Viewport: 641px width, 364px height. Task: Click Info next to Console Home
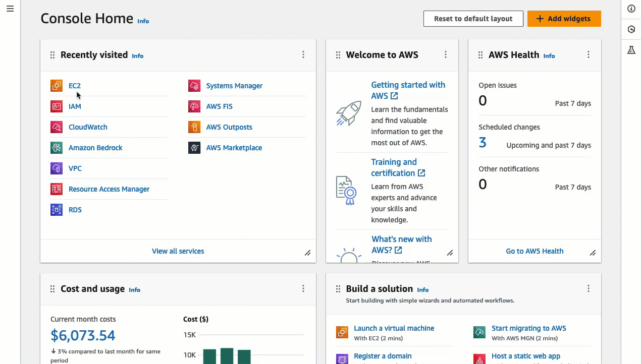(143, 21)
